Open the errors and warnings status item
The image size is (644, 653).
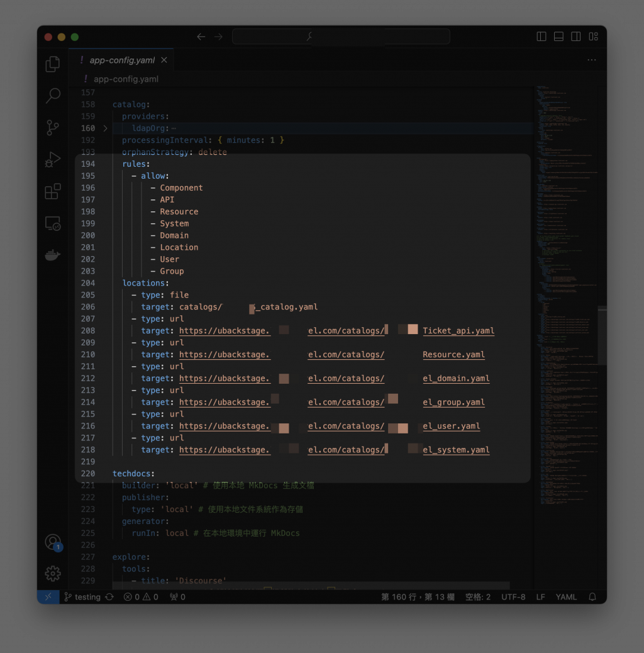click(x=141, y=597)
